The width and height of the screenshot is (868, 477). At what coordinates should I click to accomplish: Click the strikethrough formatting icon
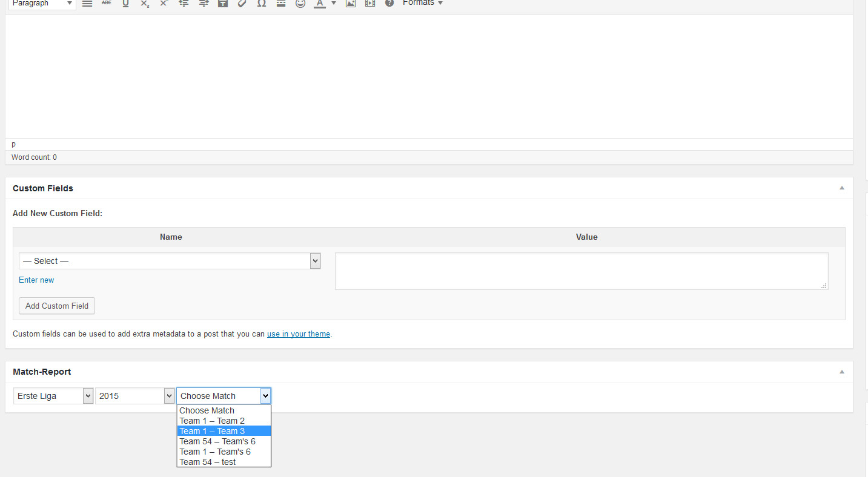[106, 3]
